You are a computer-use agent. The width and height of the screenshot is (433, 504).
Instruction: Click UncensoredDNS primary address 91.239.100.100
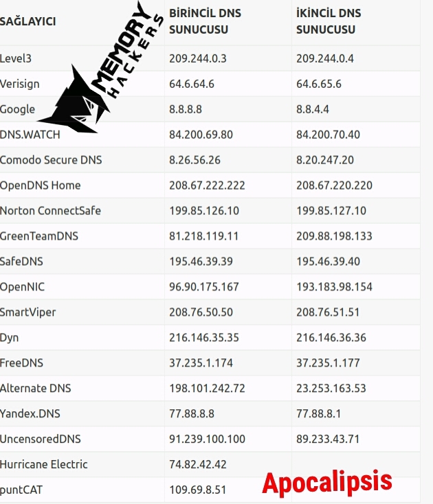[207, 439]
